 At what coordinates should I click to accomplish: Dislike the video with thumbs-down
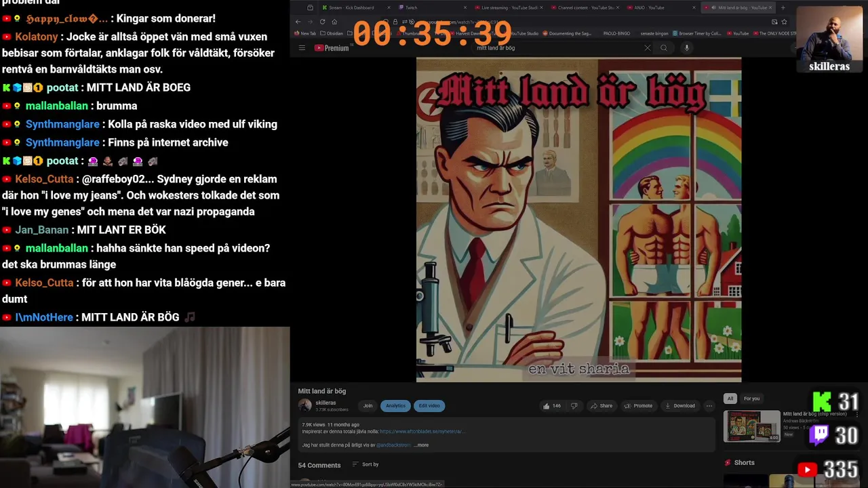point(574,406)
